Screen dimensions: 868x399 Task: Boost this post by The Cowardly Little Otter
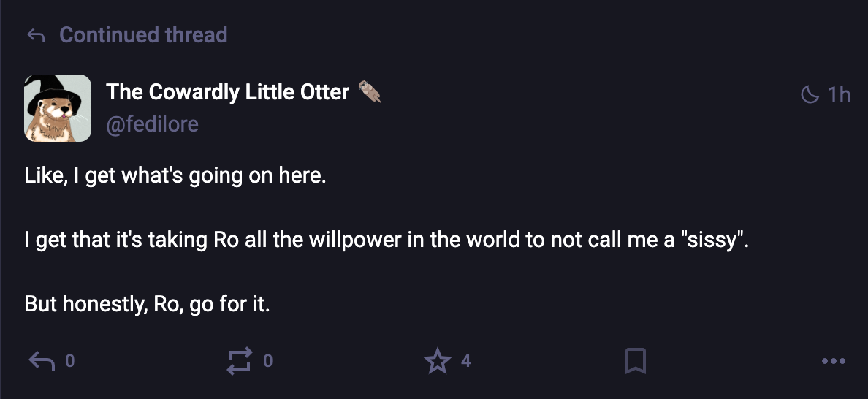(240, 361)
